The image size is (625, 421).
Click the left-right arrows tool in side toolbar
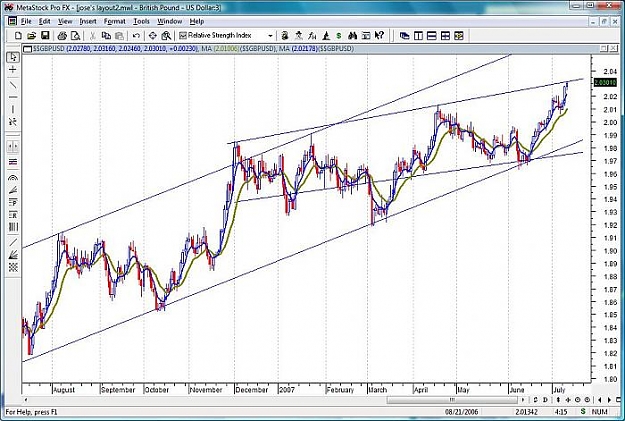(13, 147)
